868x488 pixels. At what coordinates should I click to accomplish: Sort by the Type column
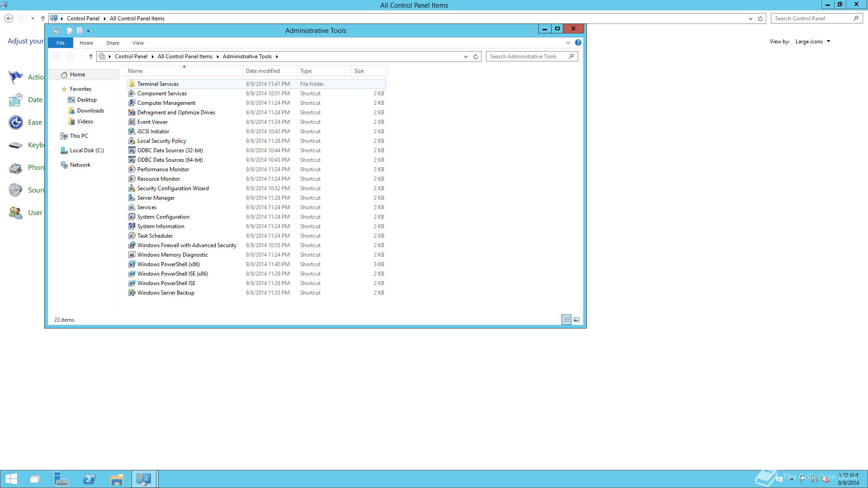(324, 71)
